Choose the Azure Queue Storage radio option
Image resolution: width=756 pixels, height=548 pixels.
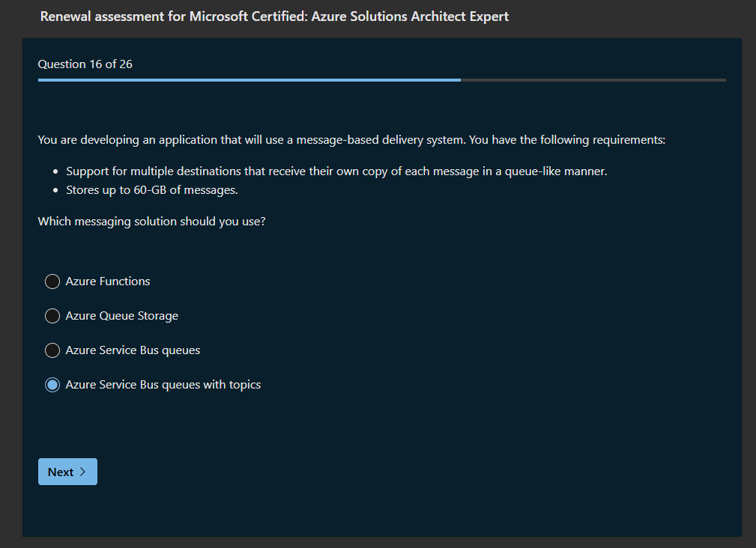(52, 316)
